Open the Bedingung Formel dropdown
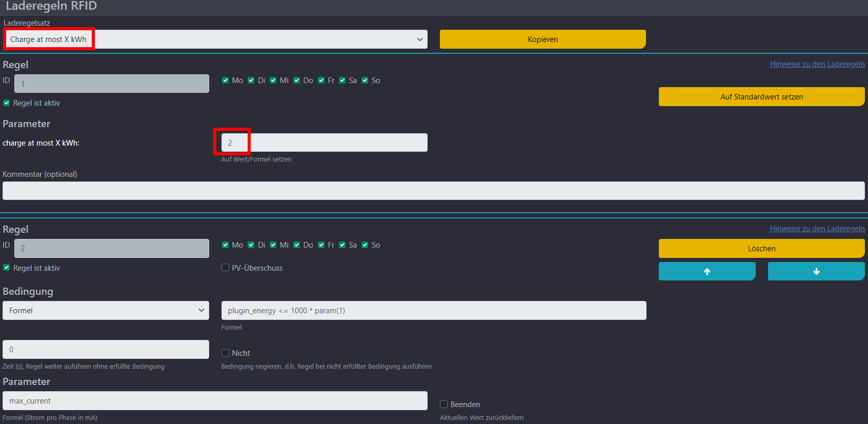Viewport: 868px width, 424px height. [106, 311]
